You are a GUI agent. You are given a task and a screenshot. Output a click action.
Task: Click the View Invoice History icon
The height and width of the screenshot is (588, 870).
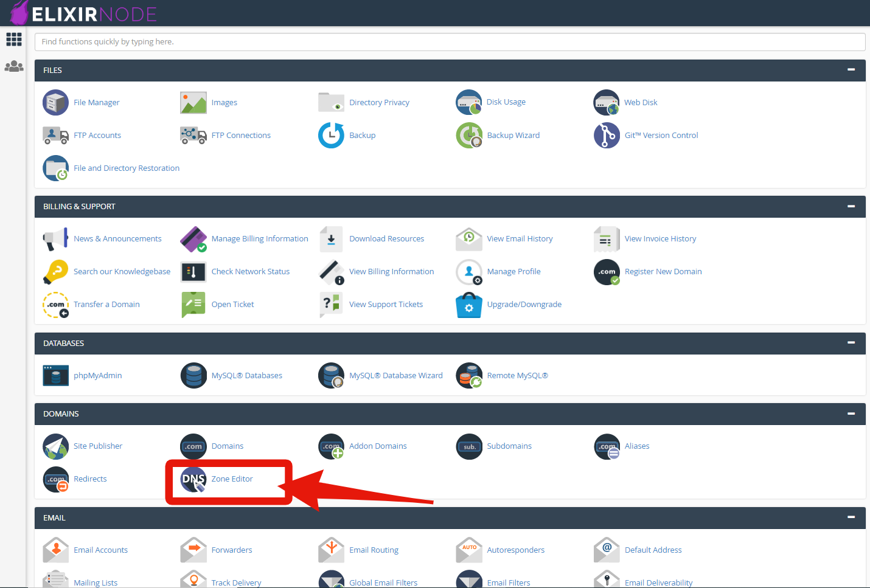(x=607, y=239)
